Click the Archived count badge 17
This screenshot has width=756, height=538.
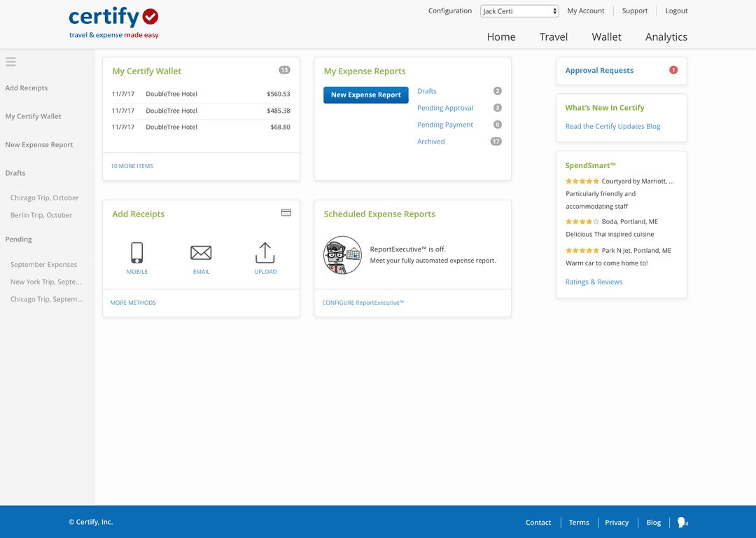496,142
